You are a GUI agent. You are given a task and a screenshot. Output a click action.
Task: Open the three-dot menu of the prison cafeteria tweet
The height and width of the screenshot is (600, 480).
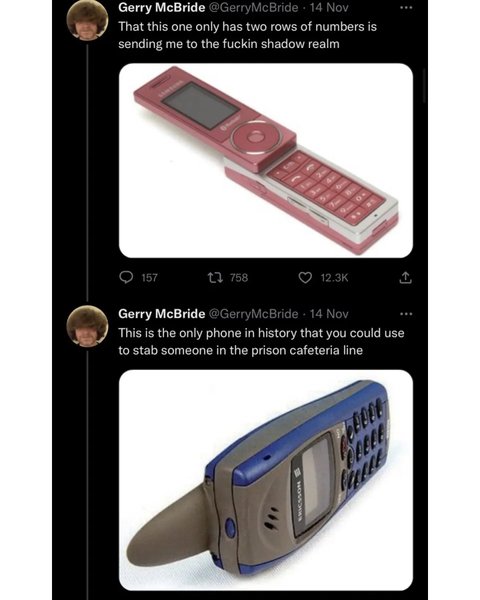406,314
